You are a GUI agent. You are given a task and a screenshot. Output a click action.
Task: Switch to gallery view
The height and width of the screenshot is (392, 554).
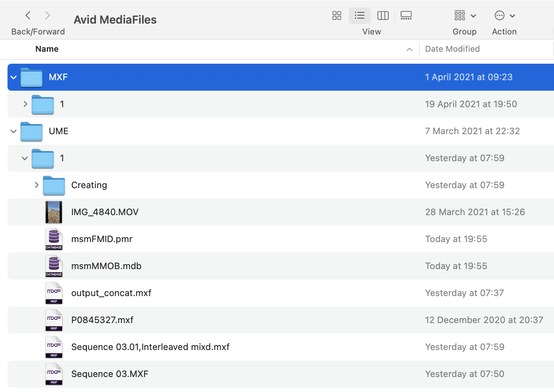tap(406, 15)
